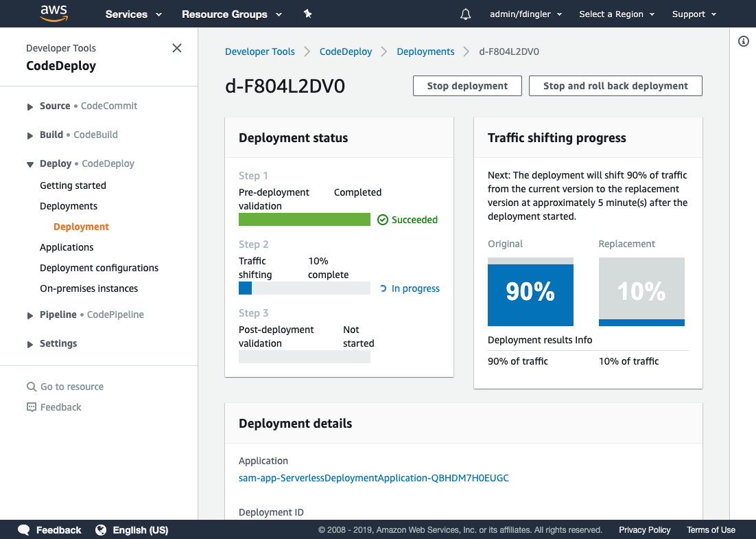Click Stop and roll back deployment
Screen dimensions: 756x539
click(x=615, y=86)
